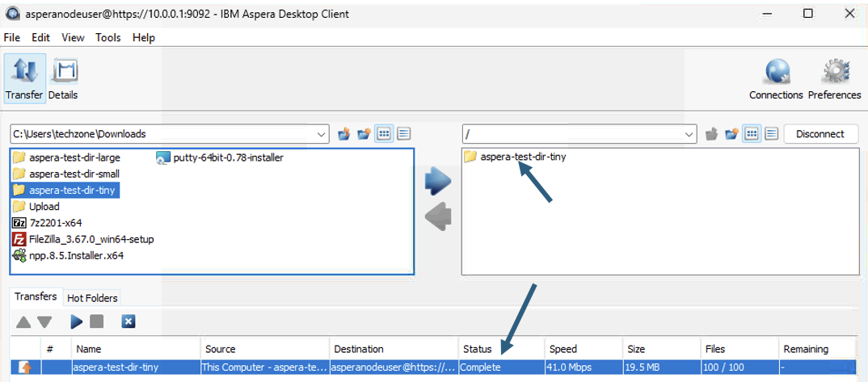Switch to the Hot Folders tab
Viewport: 868px width, 382px height.
pos(92,298)
